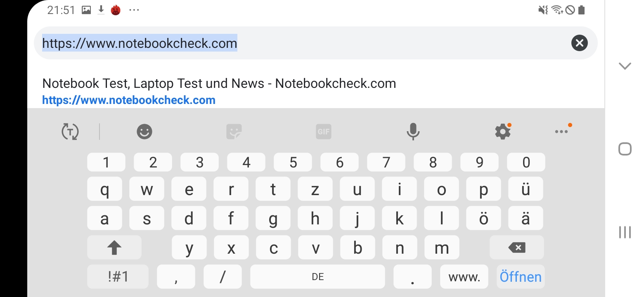Switch to the !#1 symbols layout
This screenshot has width=644, height=297.
[118, 276]
